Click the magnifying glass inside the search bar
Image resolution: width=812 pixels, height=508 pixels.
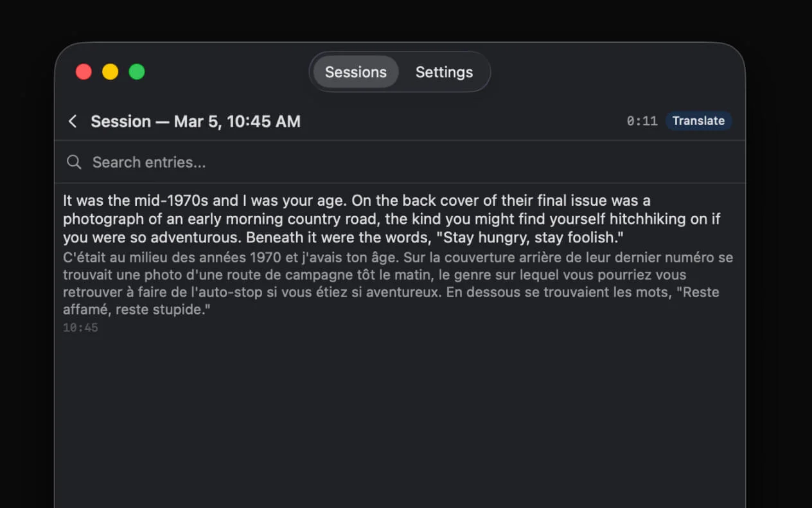pyautogui.click(x=74, y=162)
